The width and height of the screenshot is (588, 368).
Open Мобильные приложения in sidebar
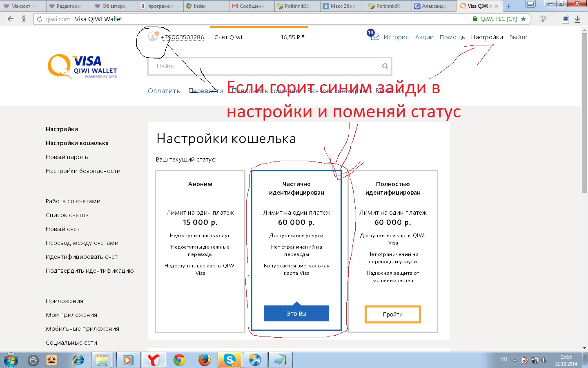click(x=82, y=329)
